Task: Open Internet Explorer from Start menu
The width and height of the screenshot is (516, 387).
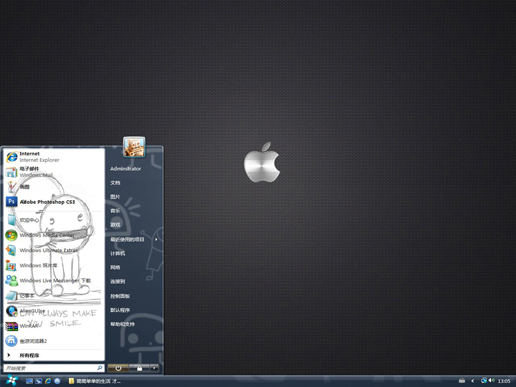Action: [x=54, y=157]
